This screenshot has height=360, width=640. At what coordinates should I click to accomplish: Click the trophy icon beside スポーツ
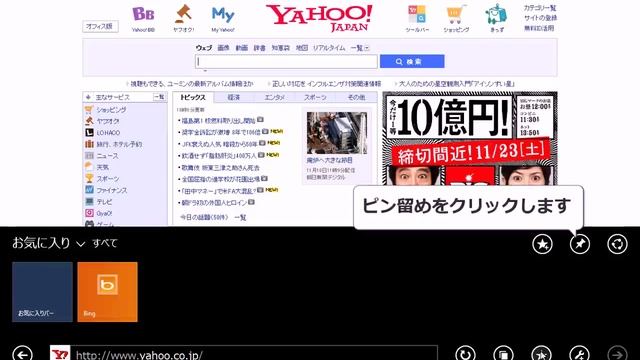89,178
